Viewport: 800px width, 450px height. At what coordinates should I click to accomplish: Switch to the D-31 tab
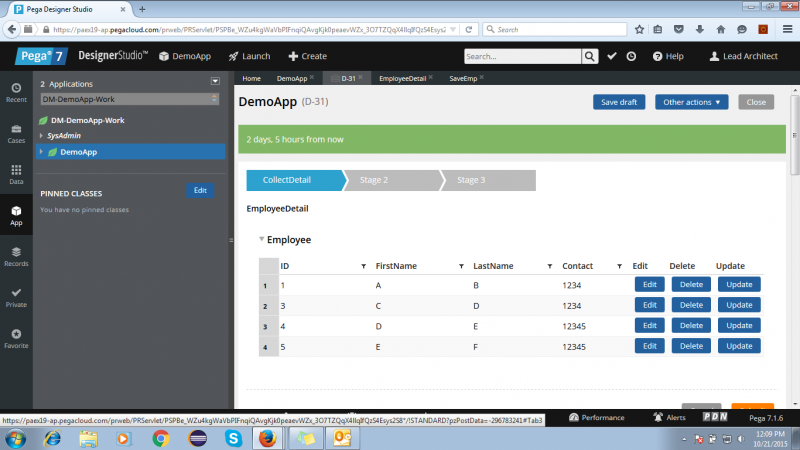click(348, 79)
